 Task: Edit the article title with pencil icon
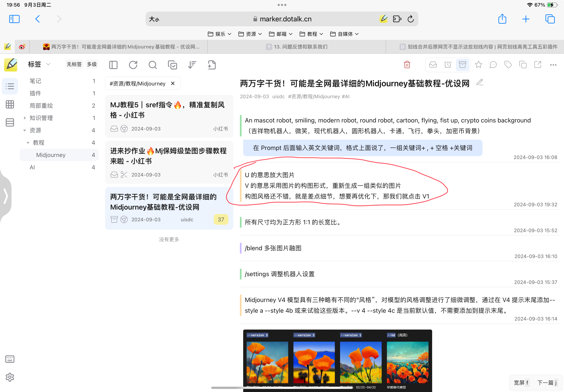[480, 82]
